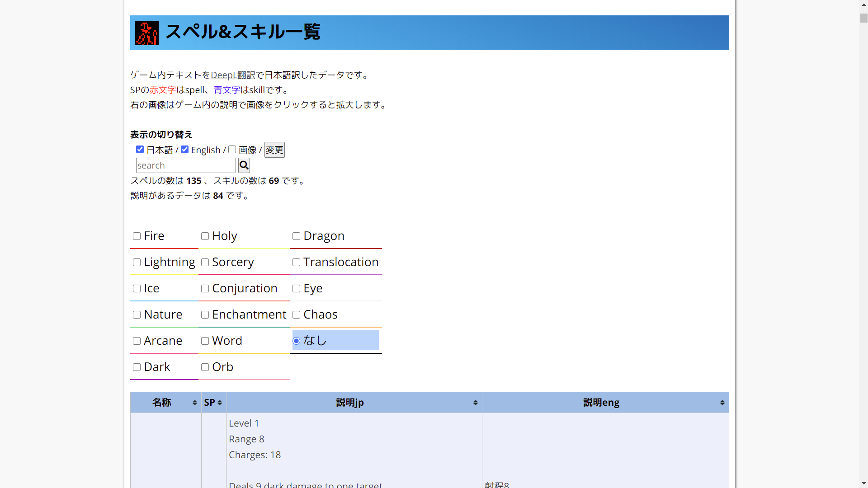868x488 pixels.
Task: Check the Enchantment filter checkbox
Action: pyautogui.click(x=205, y=315)
